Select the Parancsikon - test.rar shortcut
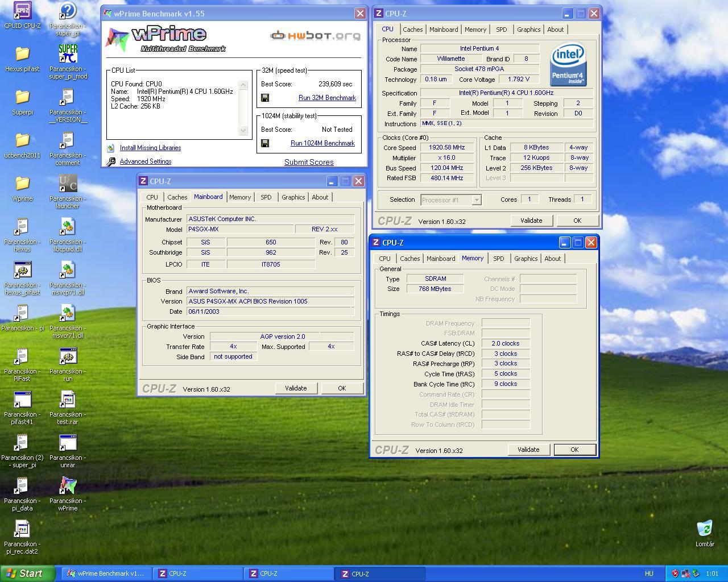 (x=68, y=407)
